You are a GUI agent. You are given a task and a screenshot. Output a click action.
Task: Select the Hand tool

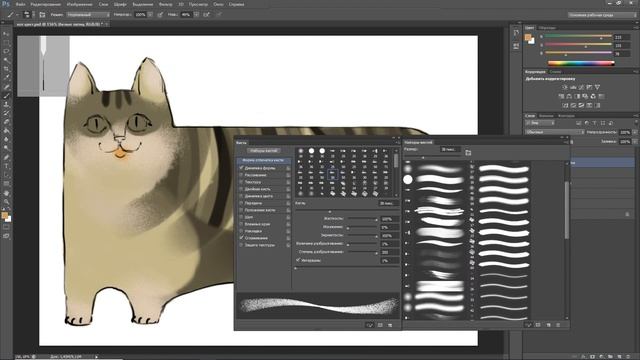6,193
